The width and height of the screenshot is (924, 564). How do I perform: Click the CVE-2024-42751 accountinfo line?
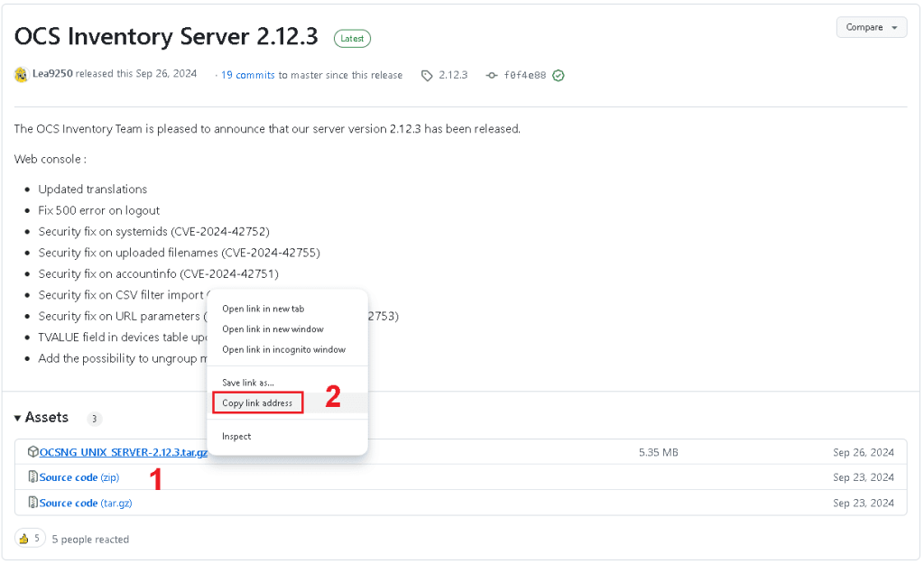[x=159, y=274]
